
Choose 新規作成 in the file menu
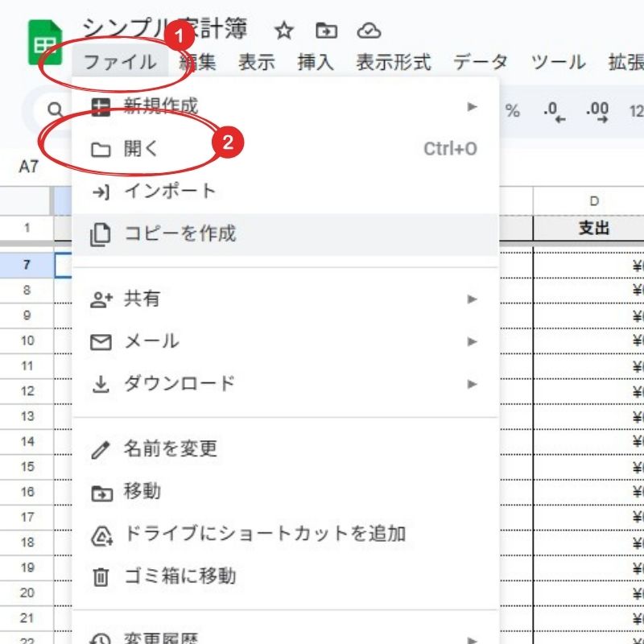285,107
